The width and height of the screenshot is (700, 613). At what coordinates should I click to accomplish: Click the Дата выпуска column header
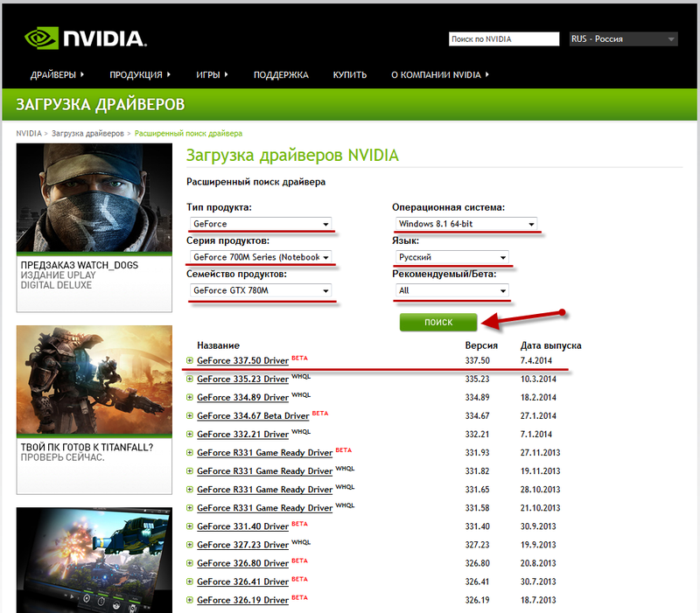pos(551,345)
